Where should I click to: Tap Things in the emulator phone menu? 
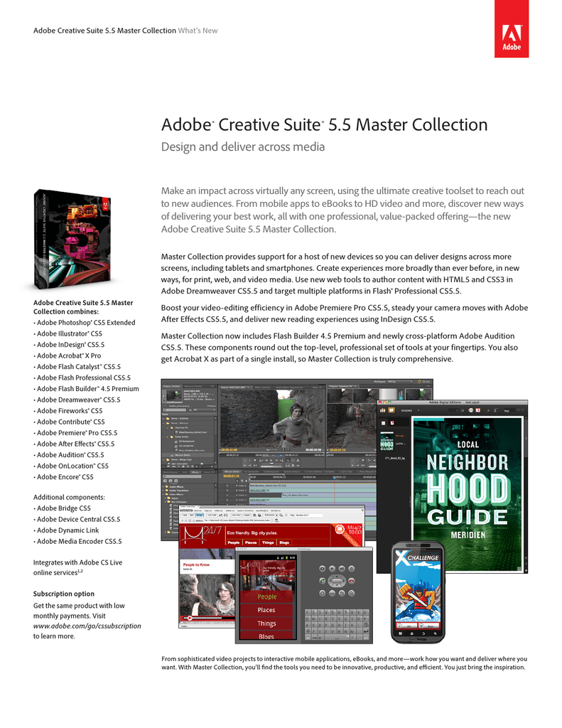click(x=267, y=623)
